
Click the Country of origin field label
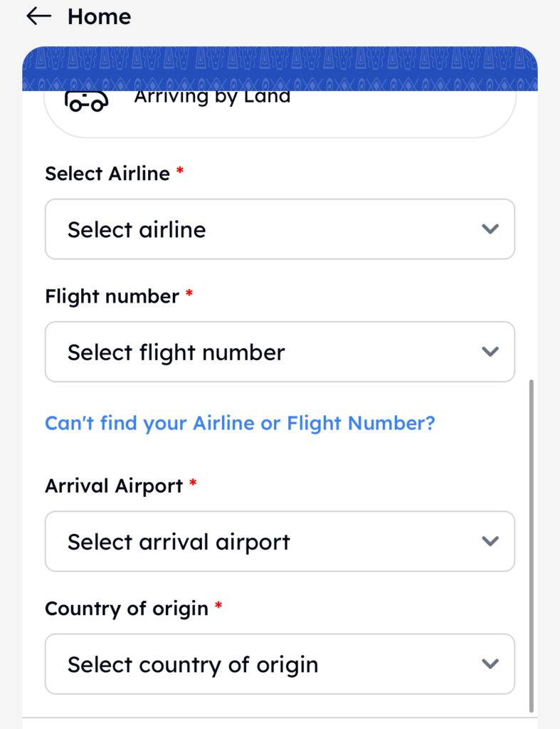click(127, 609)
